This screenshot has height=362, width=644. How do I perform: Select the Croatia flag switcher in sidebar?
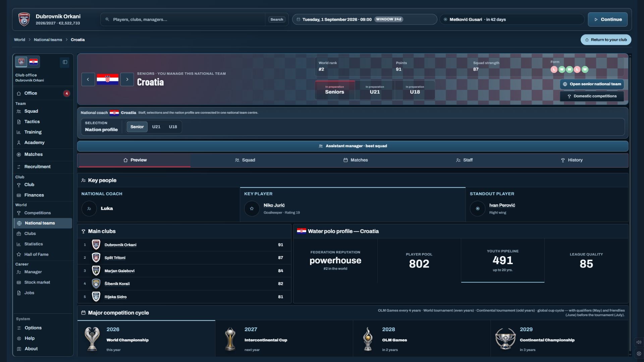(34, 62)
